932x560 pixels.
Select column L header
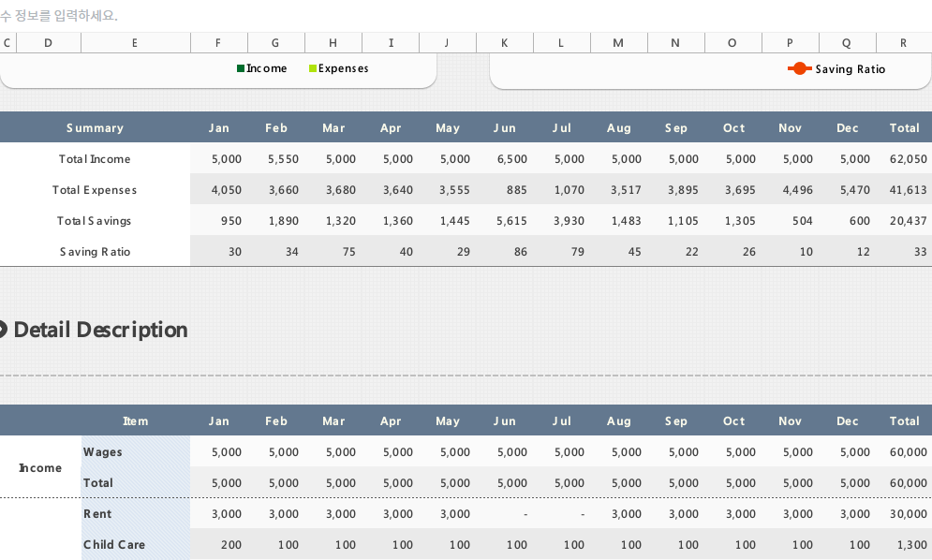click(562, 43)
